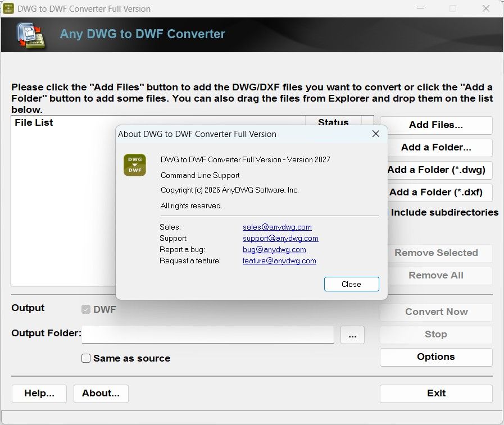Image resolution: width=504 pixels, height=425 pixels.
Task: Browse output folder with ... button
Action: click(x=352, y=335)
